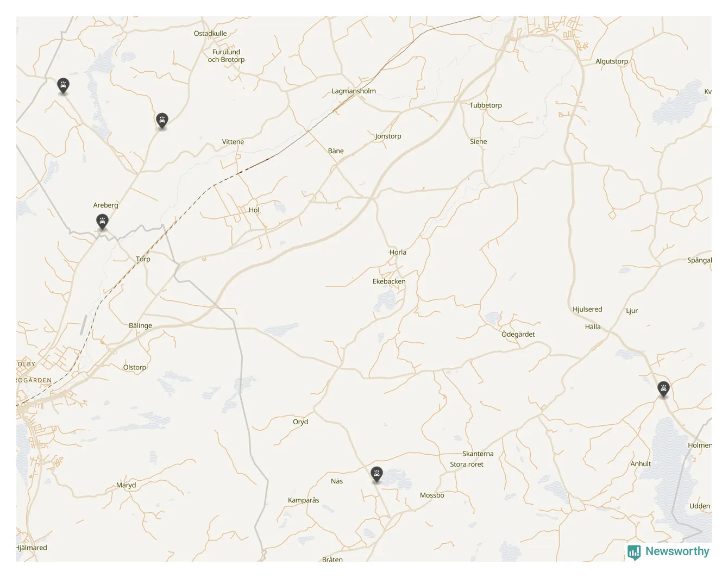Select the car marker north of Anhult

[663, 389]
